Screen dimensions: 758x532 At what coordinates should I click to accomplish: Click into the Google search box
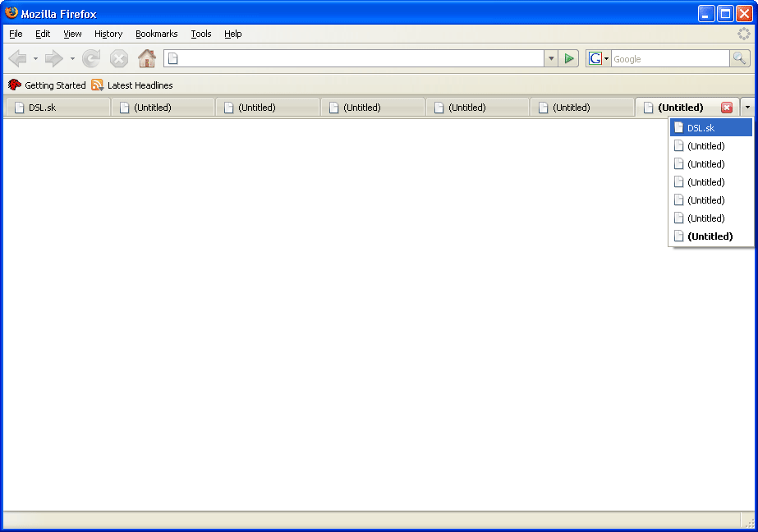click(670, 59)
